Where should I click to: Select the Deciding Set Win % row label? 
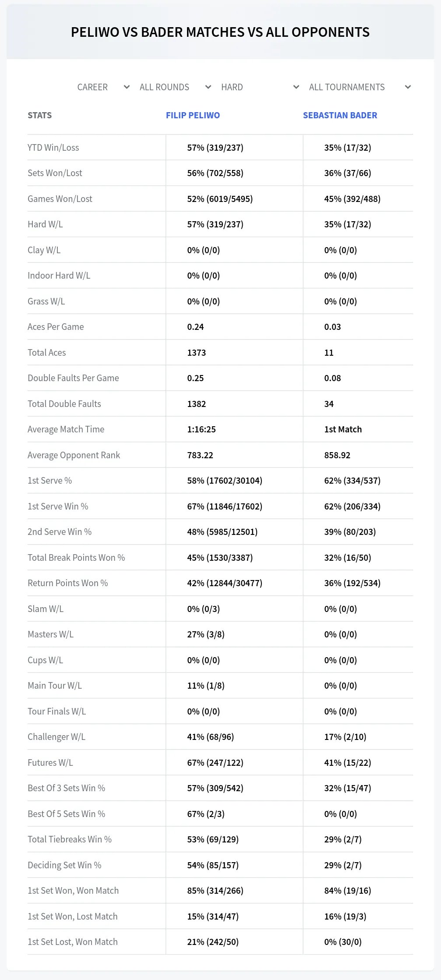64,865
